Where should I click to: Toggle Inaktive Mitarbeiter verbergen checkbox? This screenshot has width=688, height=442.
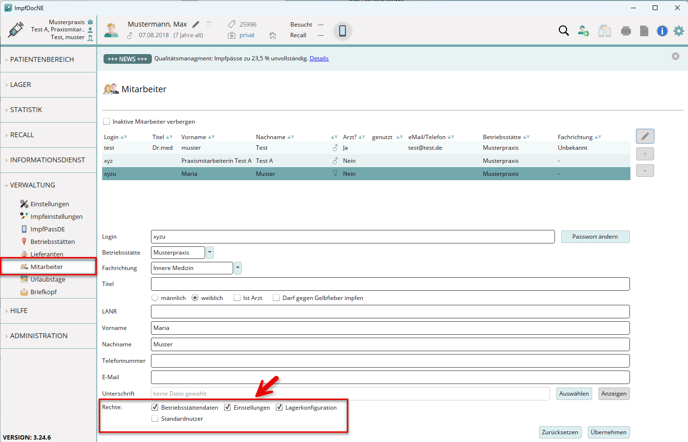coord(106,122)
